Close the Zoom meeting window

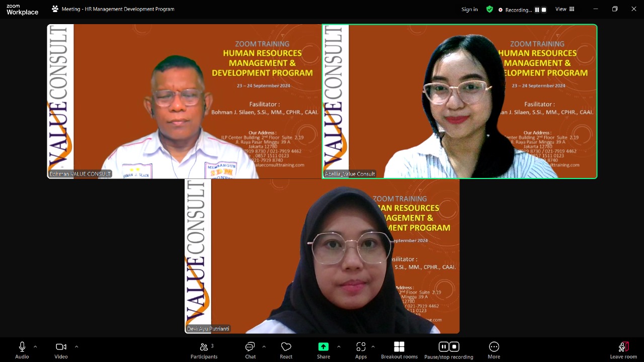[634, 9]
